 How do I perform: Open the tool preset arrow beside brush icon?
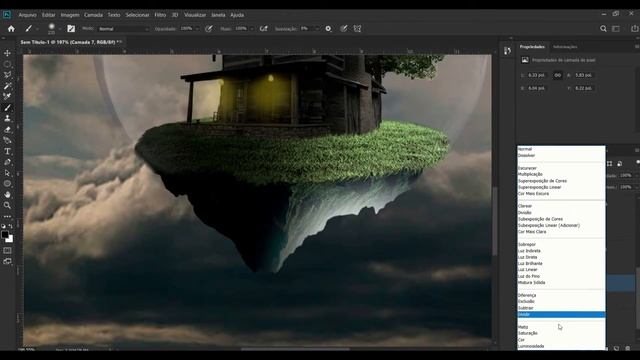(37, 29)
